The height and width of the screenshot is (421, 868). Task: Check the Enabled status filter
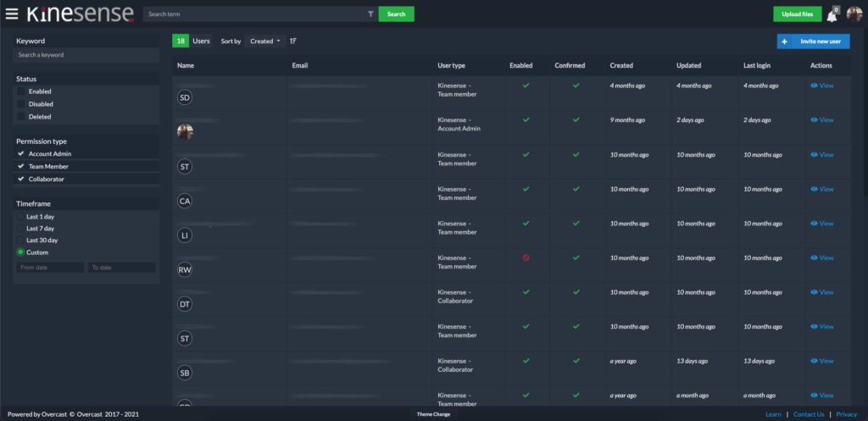(21, 91)
